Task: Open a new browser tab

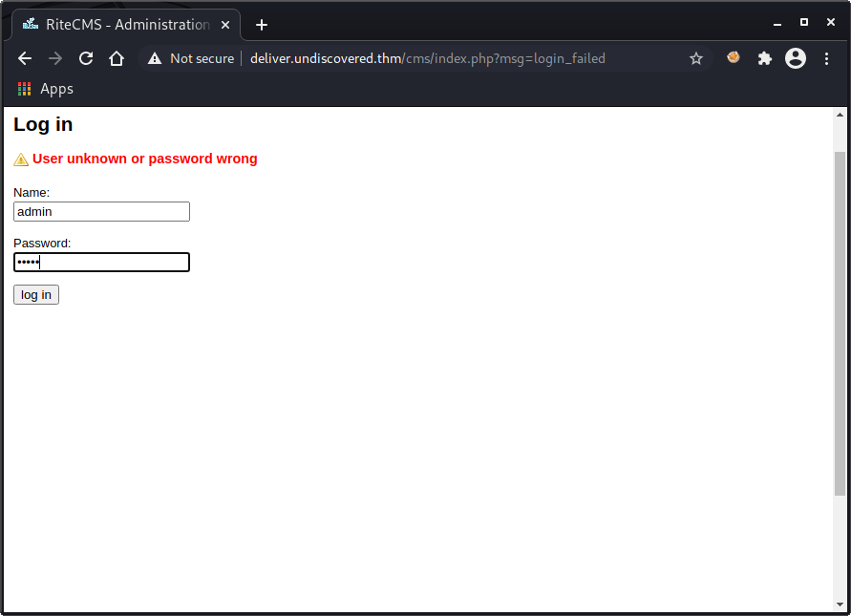Action: [x=262, y=24]
